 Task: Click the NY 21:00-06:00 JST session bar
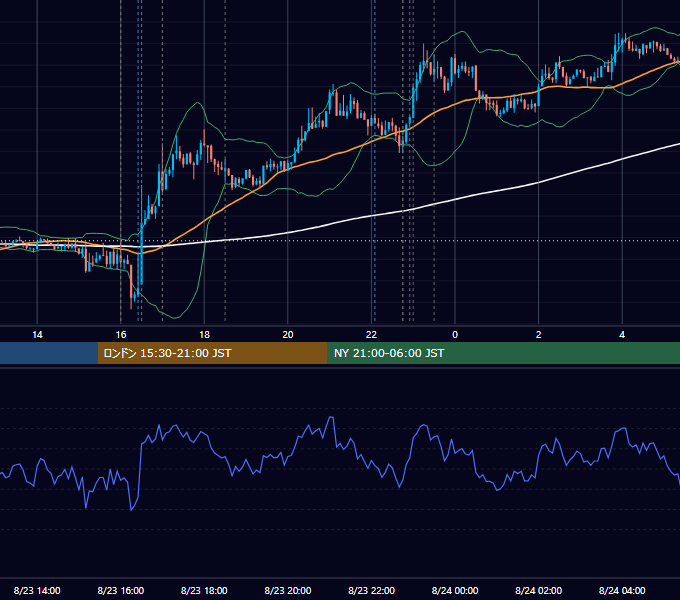[503, 353]
